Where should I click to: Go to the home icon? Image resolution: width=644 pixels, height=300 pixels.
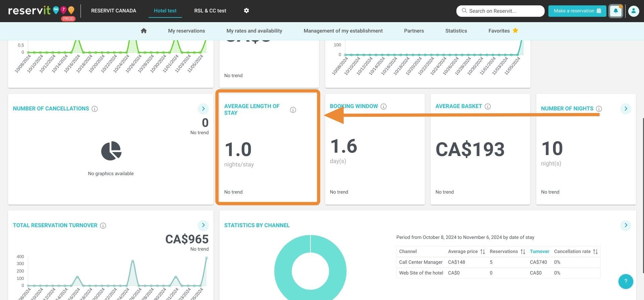pos(144,31)
